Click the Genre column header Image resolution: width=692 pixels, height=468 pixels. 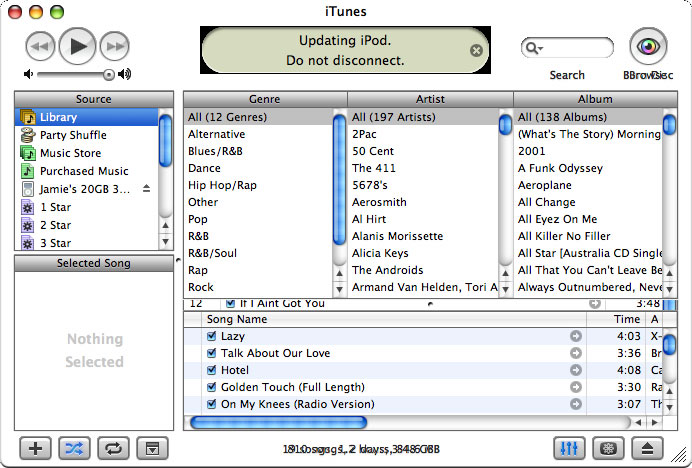tap(265, 99)
